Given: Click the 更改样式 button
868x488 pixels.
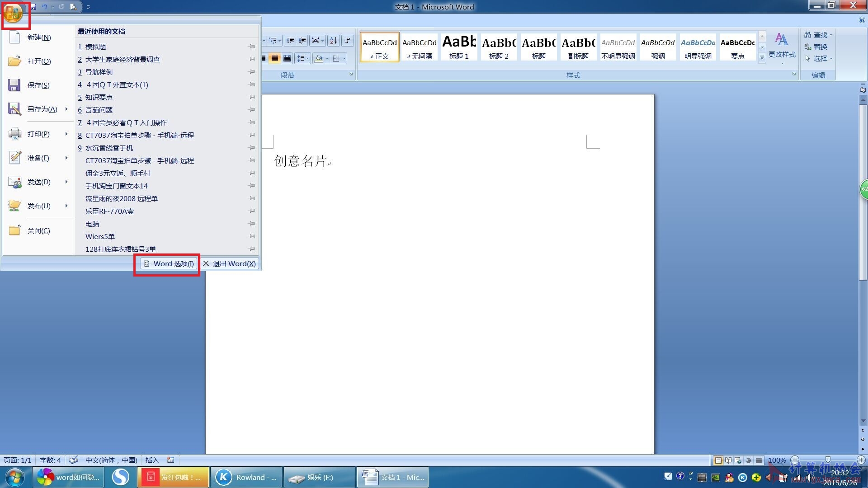Looking at the screenshot, I should (x=782, y=48).
